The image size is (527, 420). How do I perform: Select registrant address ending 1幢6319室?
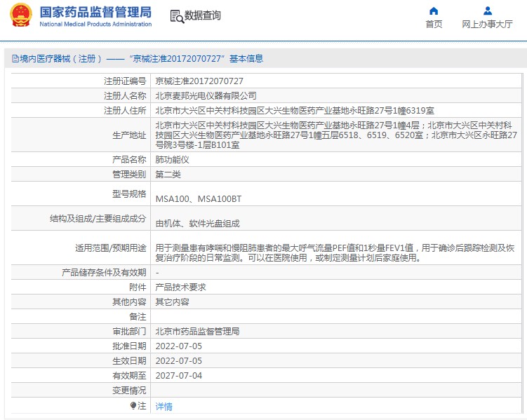click(x=295, y=111)
